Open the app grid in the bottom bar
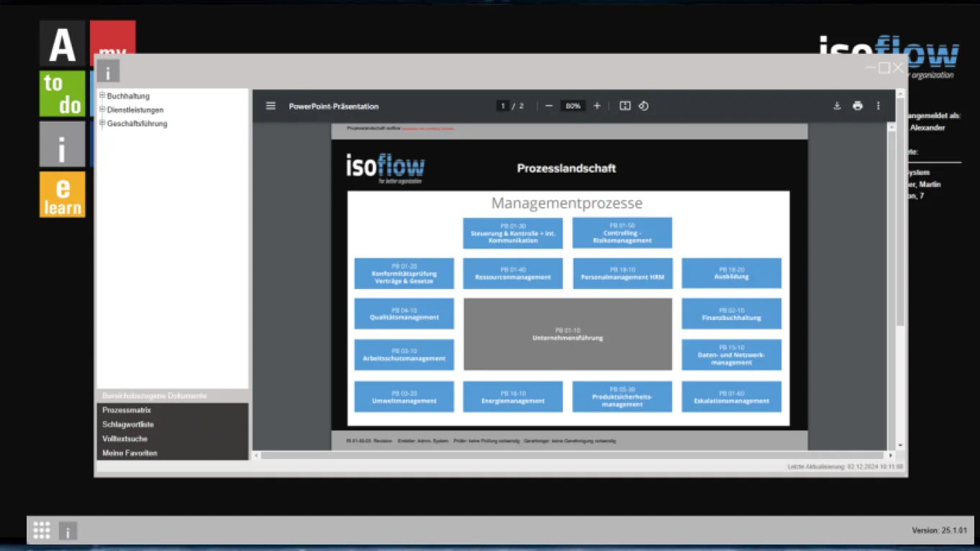The height and width of the screenshot is (551, 980). click(x=42, y=530)
